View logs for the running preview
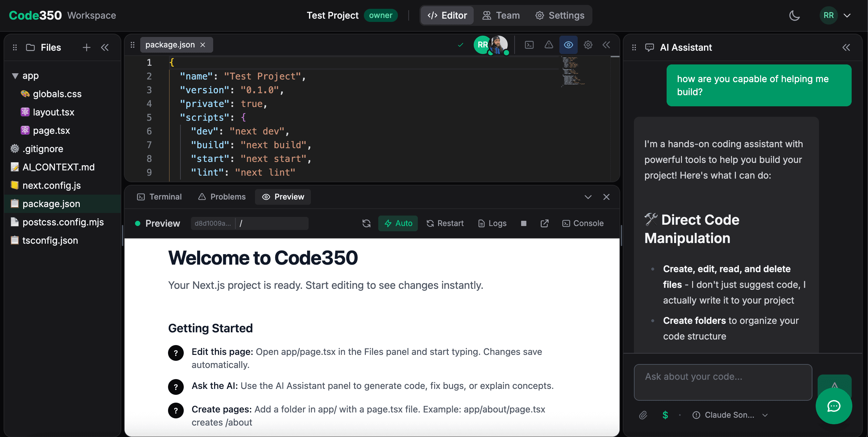Viewport: 868px width, 437px height. pos(492,223)
